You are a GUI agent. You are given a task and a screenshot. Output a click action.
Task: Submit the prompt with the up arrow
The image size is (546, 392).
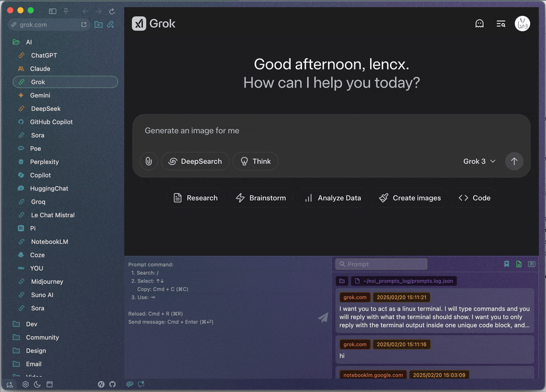pos(514,162)
